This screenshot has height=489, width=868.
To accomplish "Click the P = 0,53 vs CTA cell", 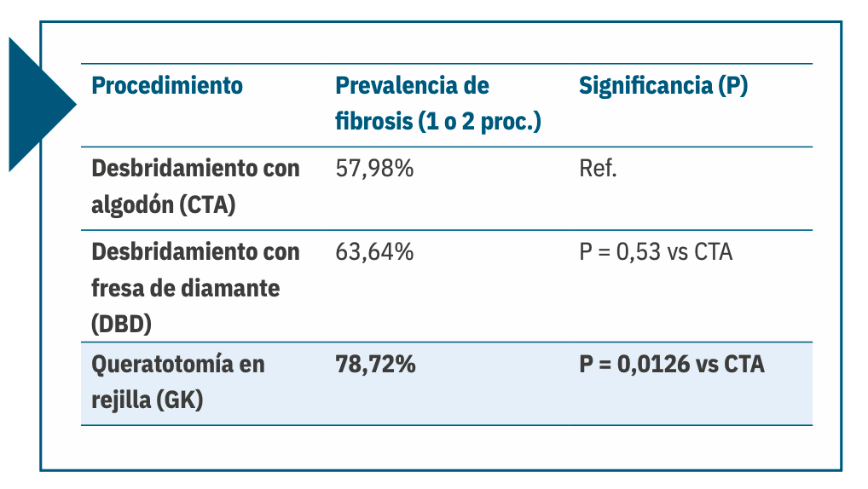I will 656,251.
